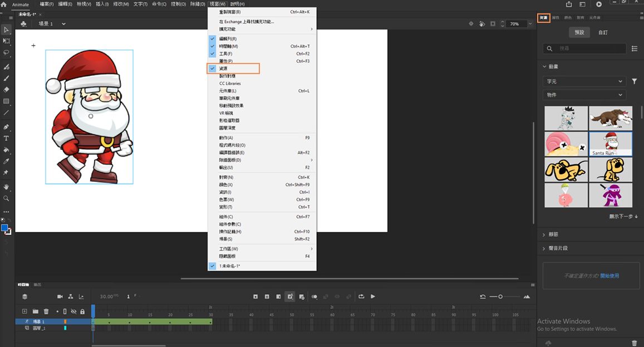Click the timeline Play button
This screenshot has height=347, width=644.
point(373,296)
